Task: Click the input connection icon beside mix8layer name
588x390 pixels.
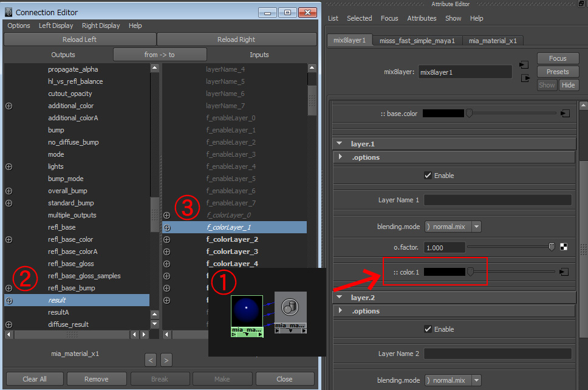Action: pyautogui.click(x=524, y=65)
